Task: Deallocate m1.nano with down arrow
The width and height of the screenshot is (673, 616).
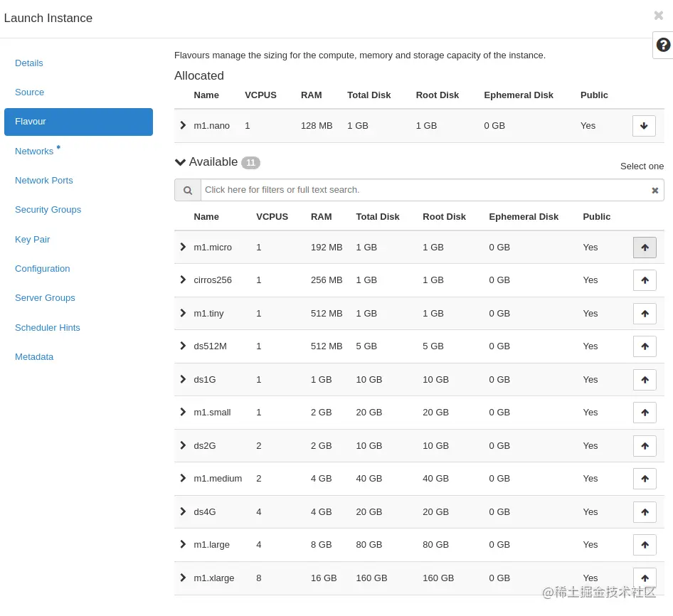Action: pos(644,126)
